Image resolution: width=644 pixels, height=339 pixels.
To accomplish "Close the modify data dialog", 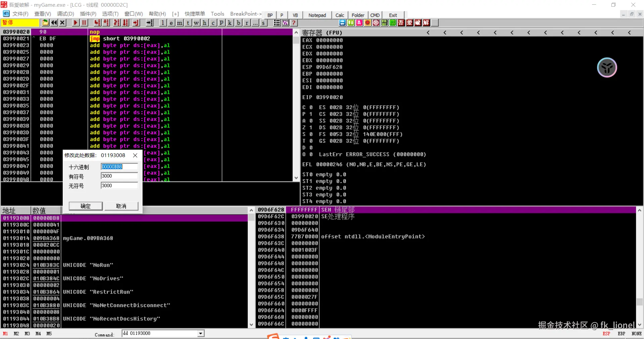I will [135, 155].
